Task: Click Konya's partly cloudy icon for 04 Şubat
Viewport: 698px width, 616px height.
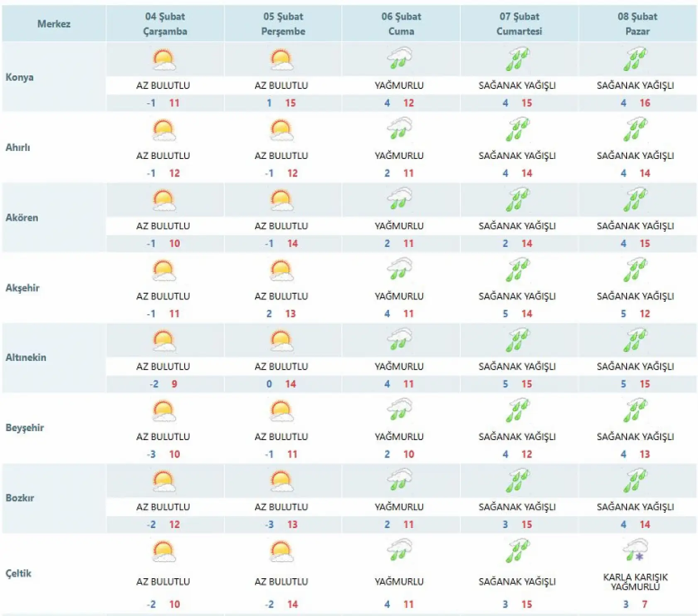Action: pos(164,60)
